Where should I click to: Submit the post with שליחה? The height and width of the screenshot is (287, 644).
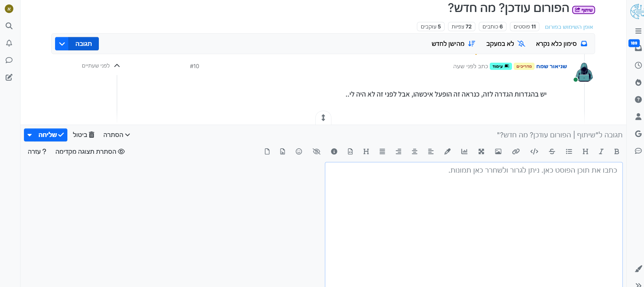pos(51,135)
